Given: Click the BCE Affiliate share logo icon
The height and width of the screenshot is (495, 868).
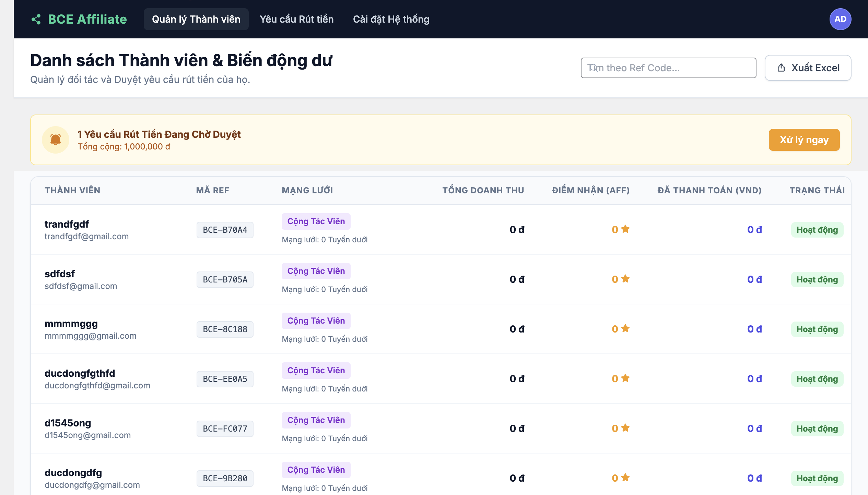Looking at the screenshot, I should click(x=36, y=19).
